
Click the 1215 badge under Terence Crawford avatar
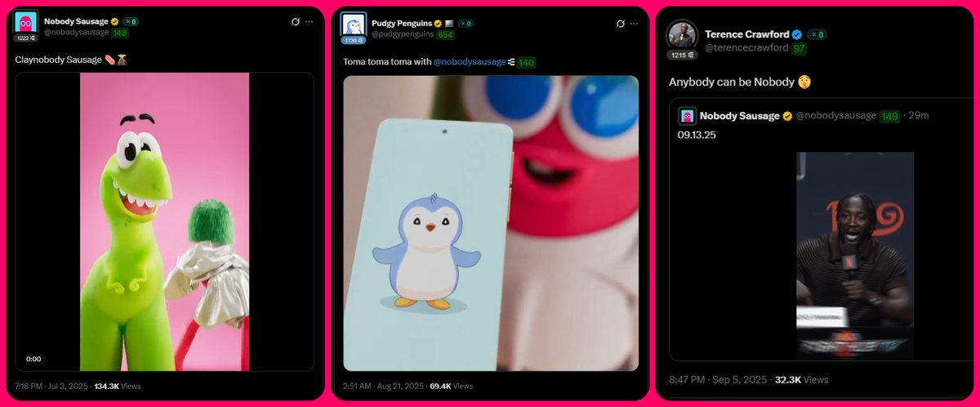[682, 55]
